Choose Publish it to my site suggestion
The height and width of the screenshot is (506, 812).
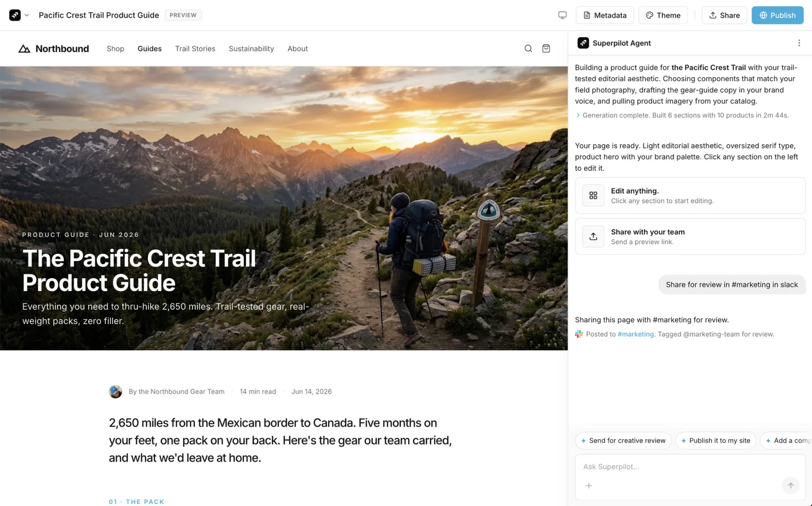tap(716, 441)
